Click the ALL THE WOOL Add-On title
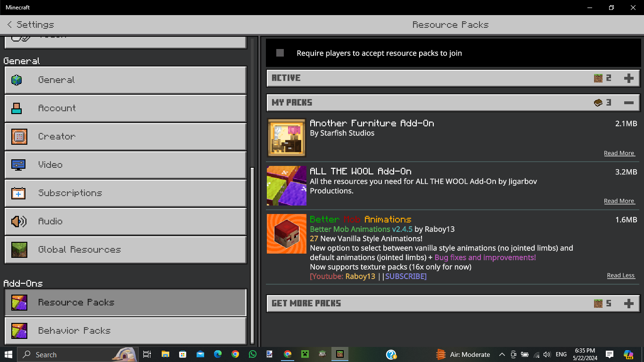 (361, 172)
